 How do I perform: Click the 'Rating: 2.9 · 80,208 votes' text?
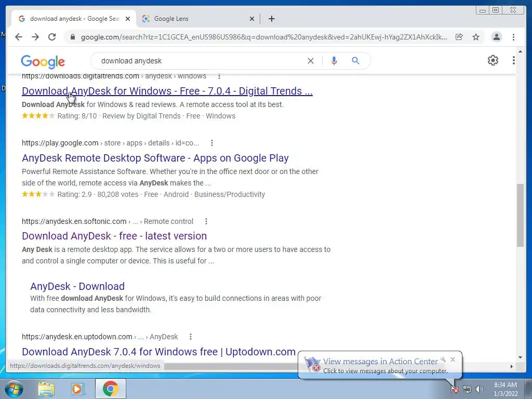(x=98, y=194)
